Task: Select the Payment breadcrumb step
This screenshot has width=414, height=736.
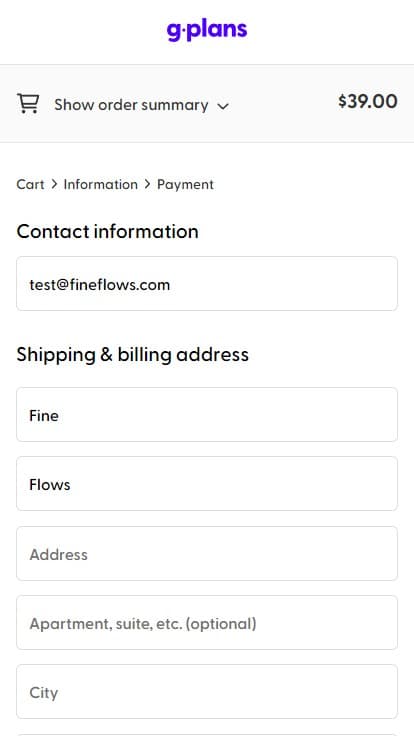Action: point(185,184)
